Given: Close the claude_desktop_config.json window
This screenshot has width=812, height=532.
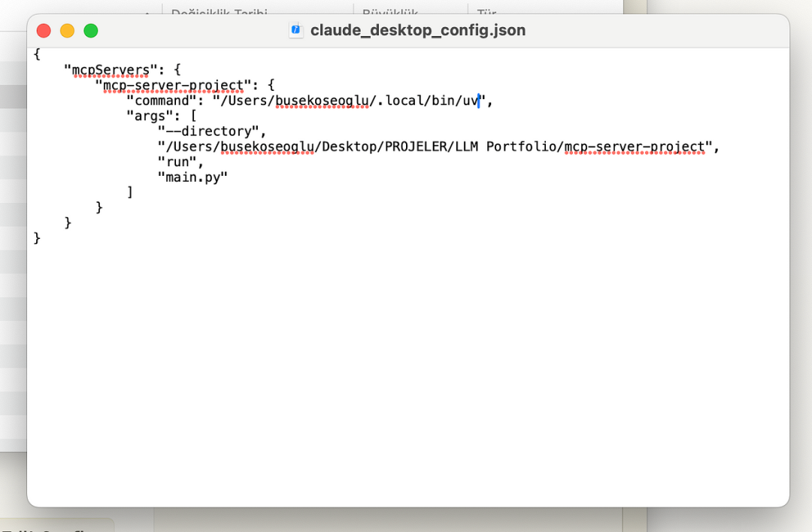Looking at the screenshot, I should coord(44,31).
